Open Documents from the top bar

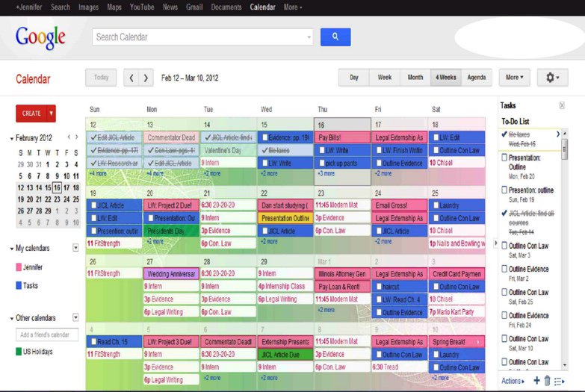226,7
